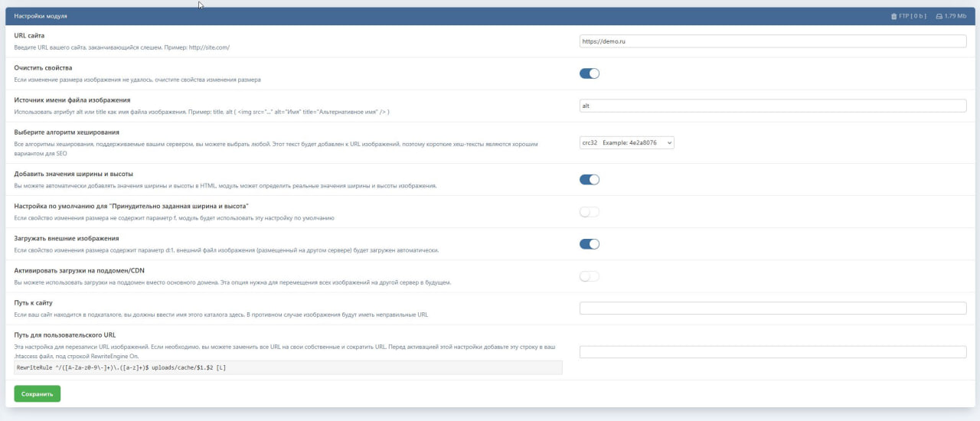Click the 1.79 Mb cache size label
Image resolution: width=980 pixels, height=421 pixels.
click(955, 16)
